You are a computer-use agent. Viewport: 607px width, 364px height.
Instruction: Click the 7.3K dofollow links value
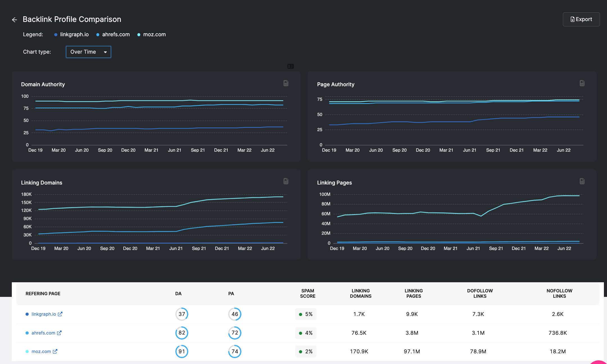tap(478, 314)
